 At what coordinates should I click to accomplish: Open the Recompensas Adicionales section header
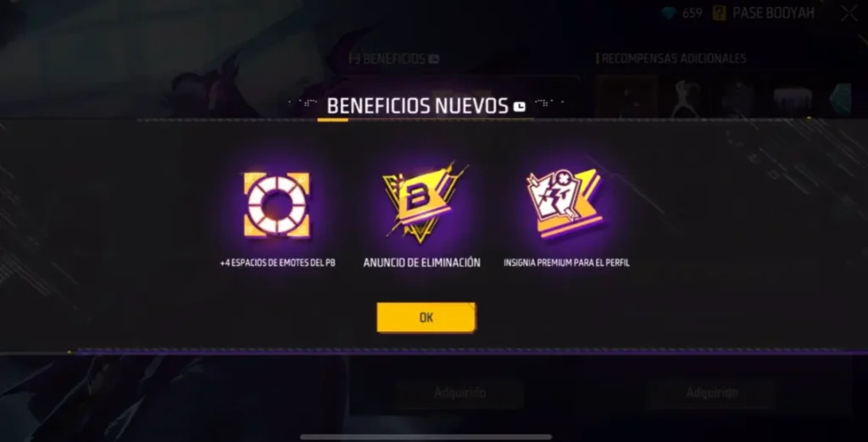tap(671, 58)
